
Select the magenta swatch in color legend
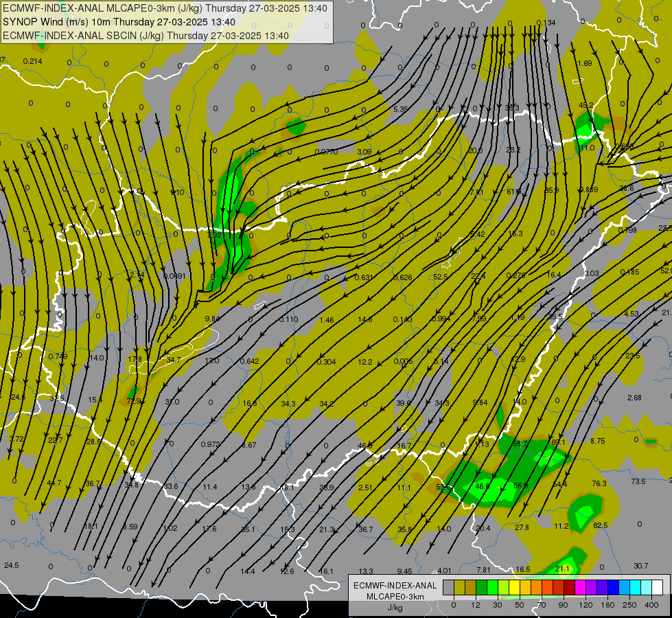(x=580, y=587)
